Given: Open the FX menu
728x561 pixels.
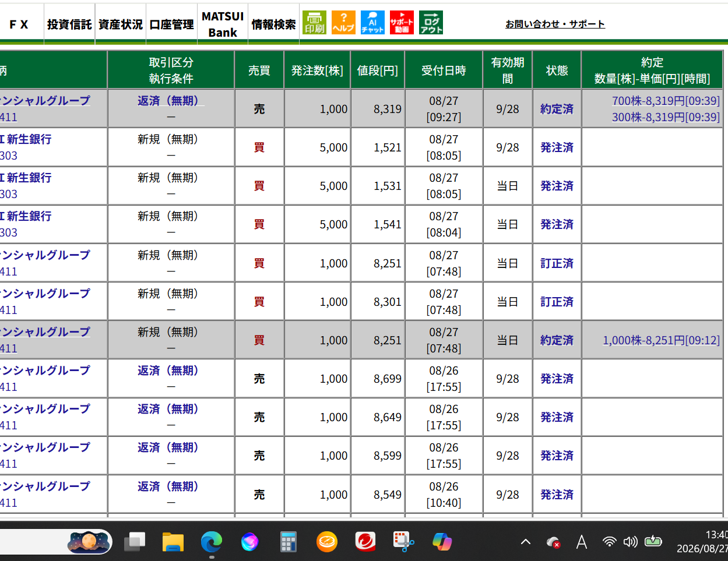Looking at the screenshot, I should (19, 24).
